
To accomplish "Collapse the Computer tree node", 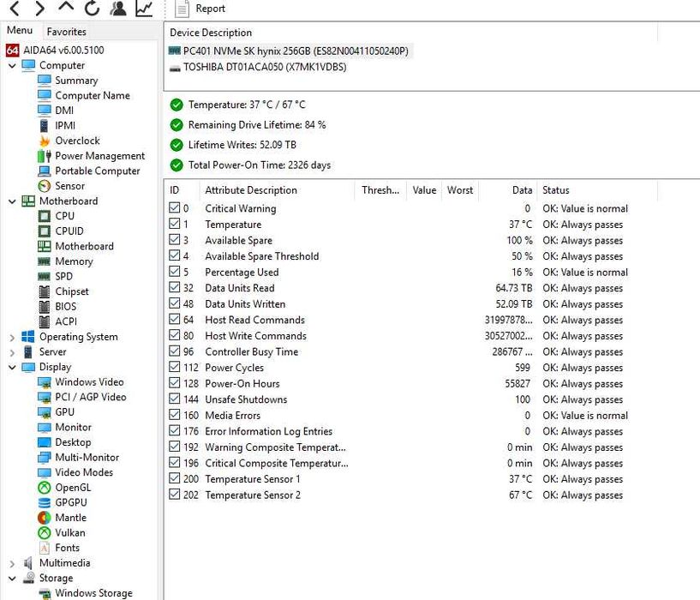I will pyautogui.click(x=12, y=66).
